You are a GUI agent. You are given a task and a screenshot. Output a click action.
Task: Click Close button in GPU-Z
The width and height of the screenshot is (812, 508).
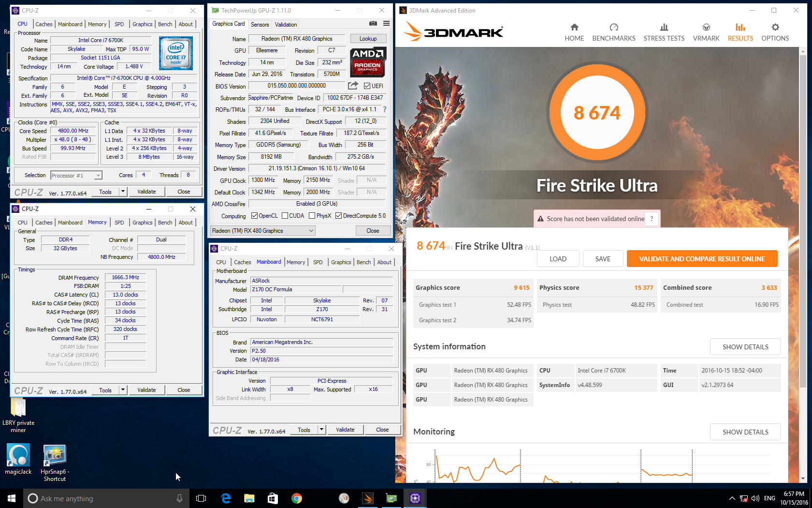pos(373,231)
